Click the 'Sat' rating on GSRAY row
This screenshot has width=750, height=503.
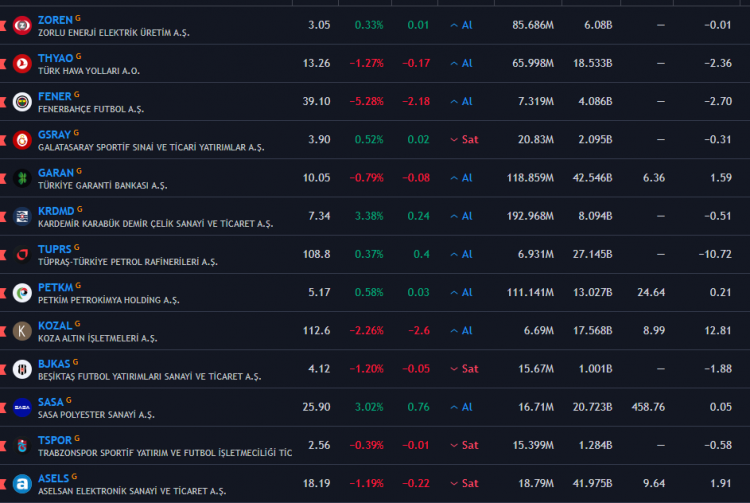[464, 140]
